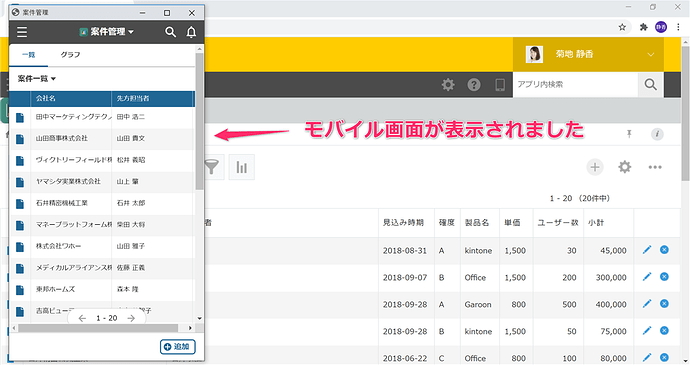Edit the 2018-09-07 Office record pencil
This screenshot has height=365, width=690.
point(647,277)
